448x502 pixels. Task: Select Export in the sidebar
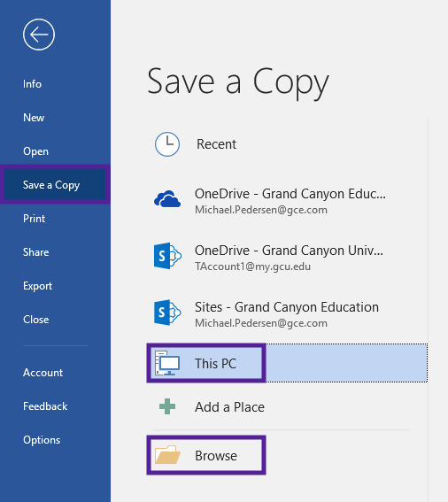[37, 286]
